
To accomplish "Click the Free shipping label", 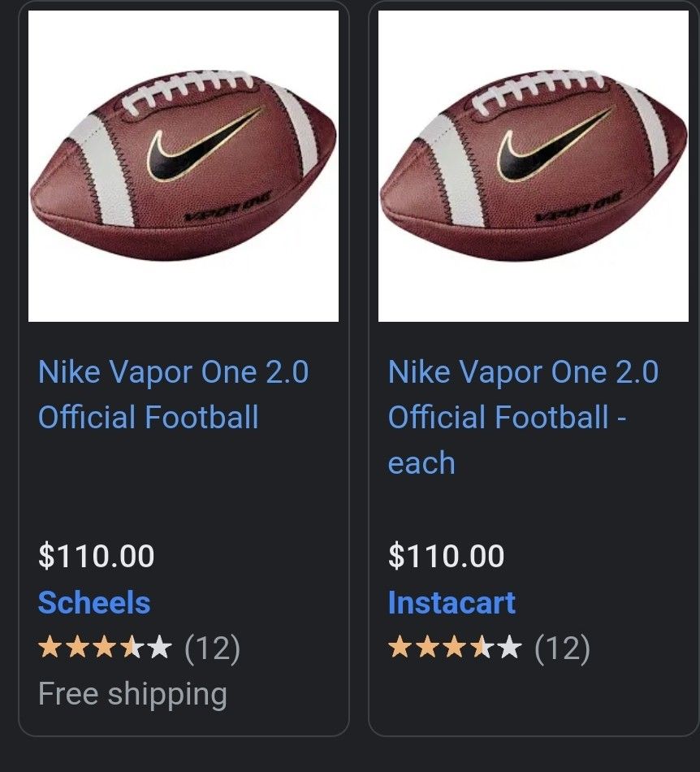I will 133,695.
